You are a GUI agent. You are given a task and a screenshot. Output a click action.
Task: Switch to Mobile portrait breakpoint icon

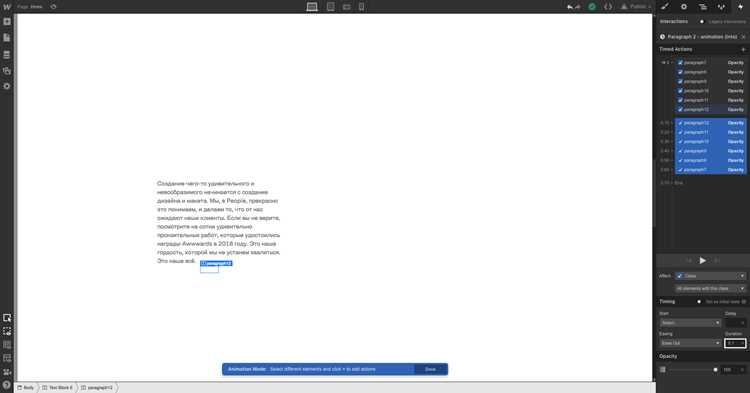tap(362, 7)
